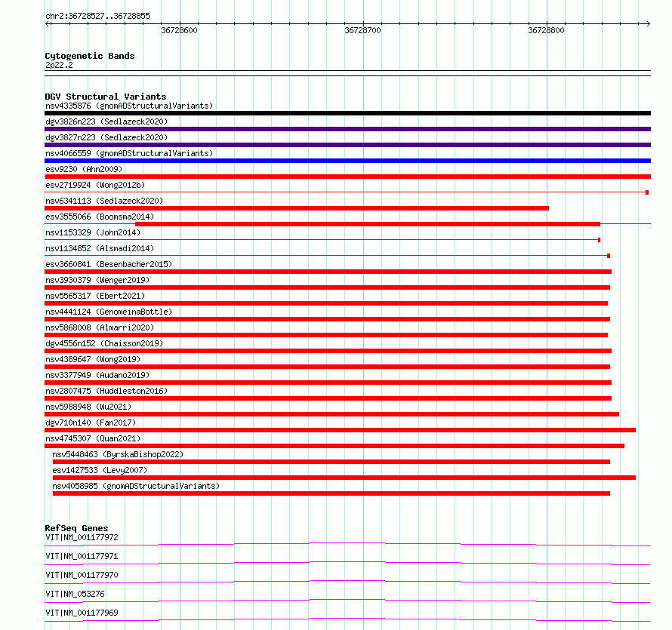This screenshot has width=672, height=630.
Task: Click the red nsv1153329 end marker
Action: pos(600,240)
